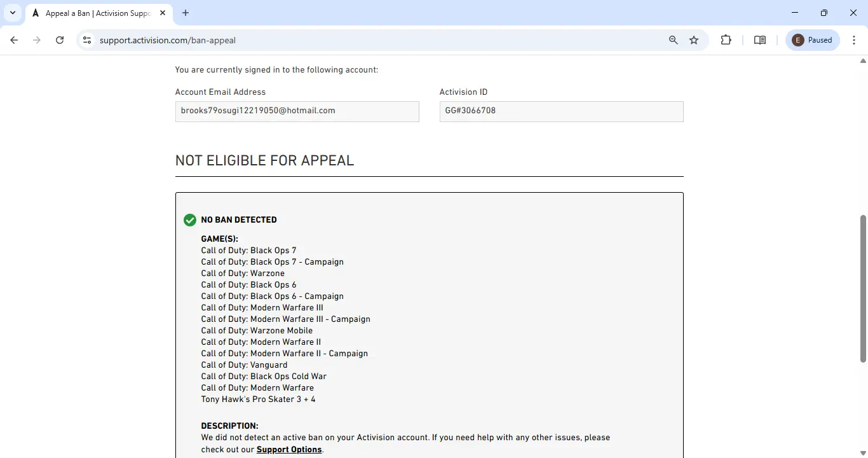Reload the ban appeal page
The image size is (868, 458).
tap(60, 40)
